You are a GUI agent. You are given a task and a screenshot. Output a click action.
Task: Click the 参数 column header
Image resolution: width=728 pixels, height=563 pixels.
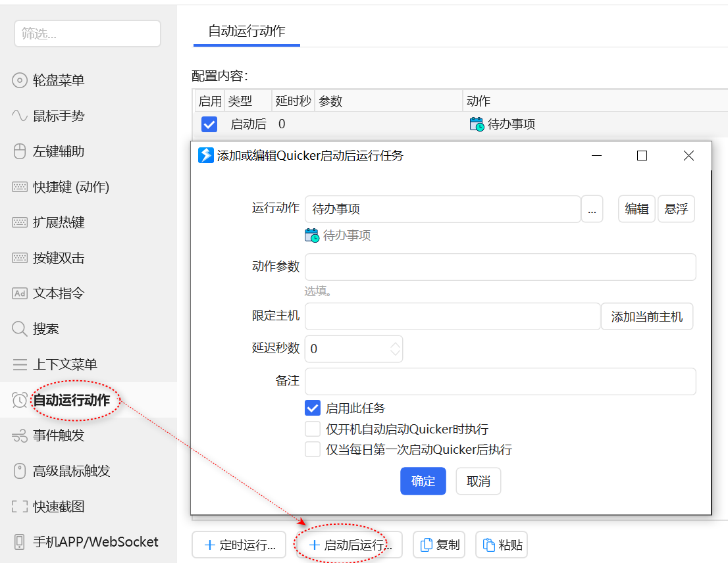pyautogui.click(x=388, y=101)
